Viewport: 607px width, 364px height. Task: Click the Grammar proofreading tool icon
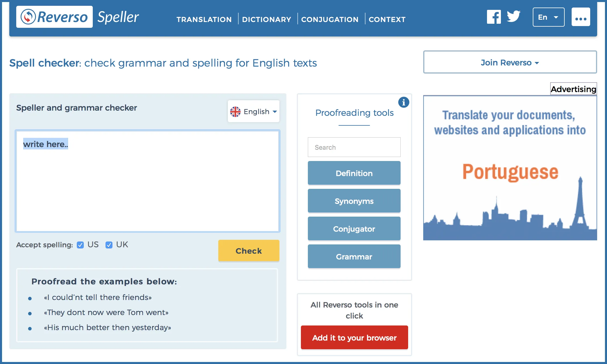[x=353, y=257]
